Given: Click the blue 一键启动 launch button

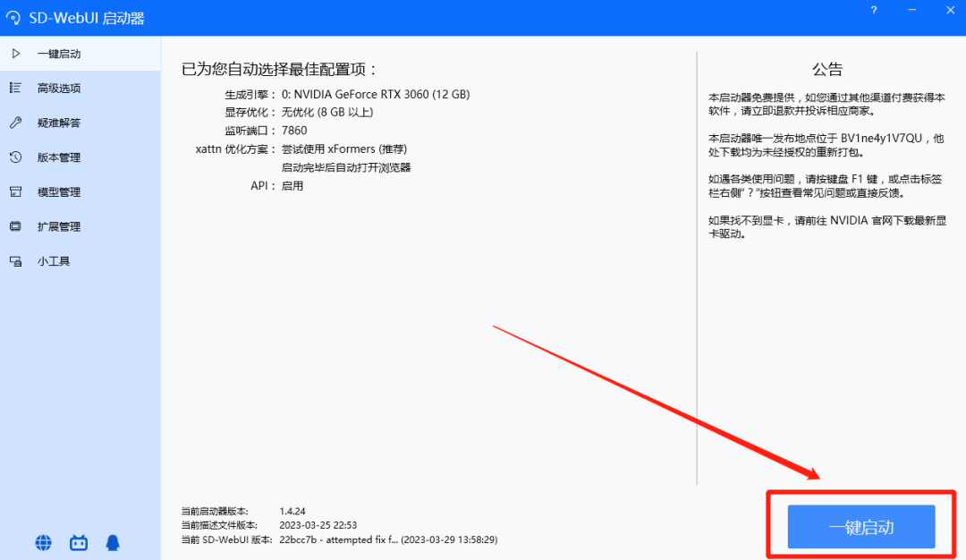Looking at the screenshot, I should coord(861,527).
